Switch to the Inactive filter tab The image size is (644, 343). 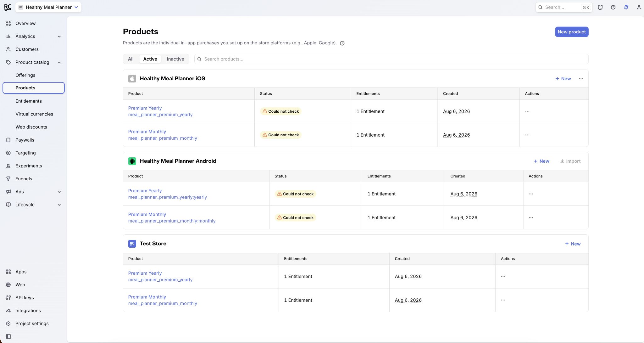click(x=175, y=59)
